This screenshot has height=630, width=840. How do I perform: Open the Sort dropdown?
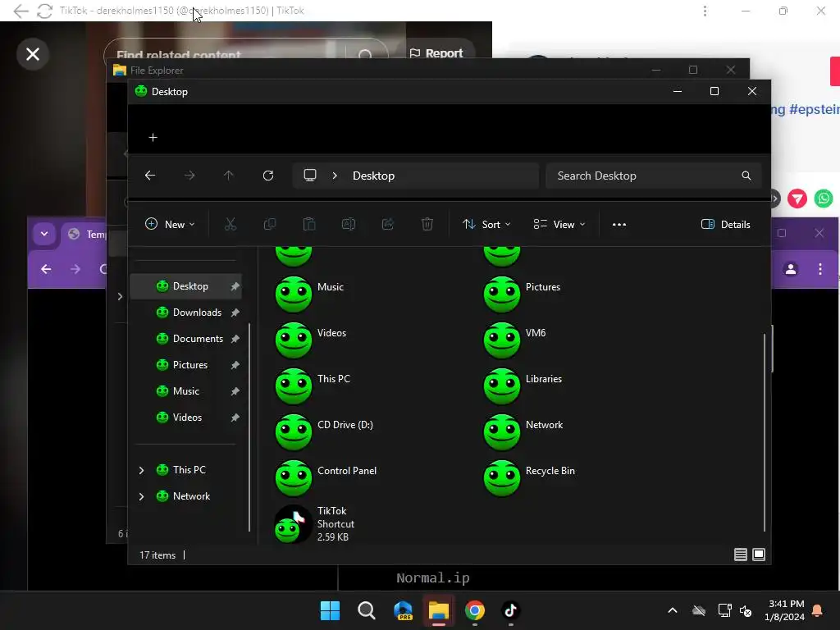coord(486,225)
